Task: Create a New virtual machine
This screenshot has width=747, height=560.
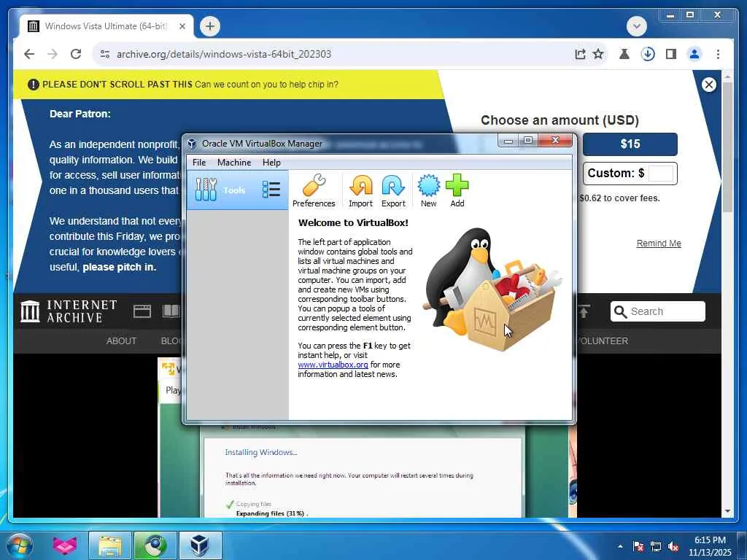Action: (428, 190)
